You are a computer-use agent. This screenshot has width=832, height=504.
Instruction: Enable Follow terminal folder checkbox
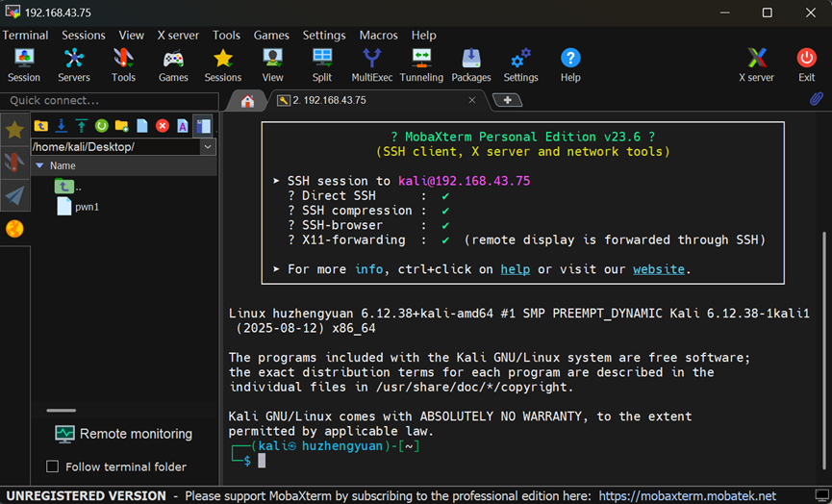pyautogui.click(x=53, y=467)
